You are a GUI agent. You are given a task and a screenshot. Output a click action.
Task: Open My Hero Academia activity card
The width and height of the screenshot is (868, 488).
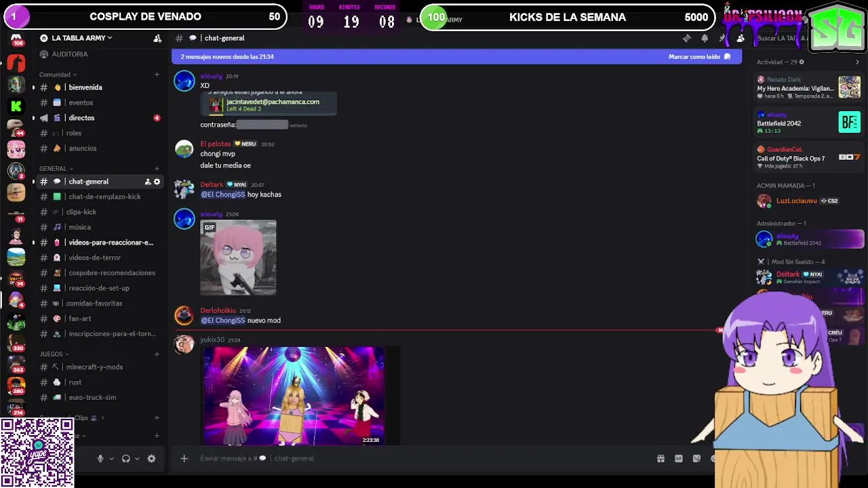click(x=810, y=87)
